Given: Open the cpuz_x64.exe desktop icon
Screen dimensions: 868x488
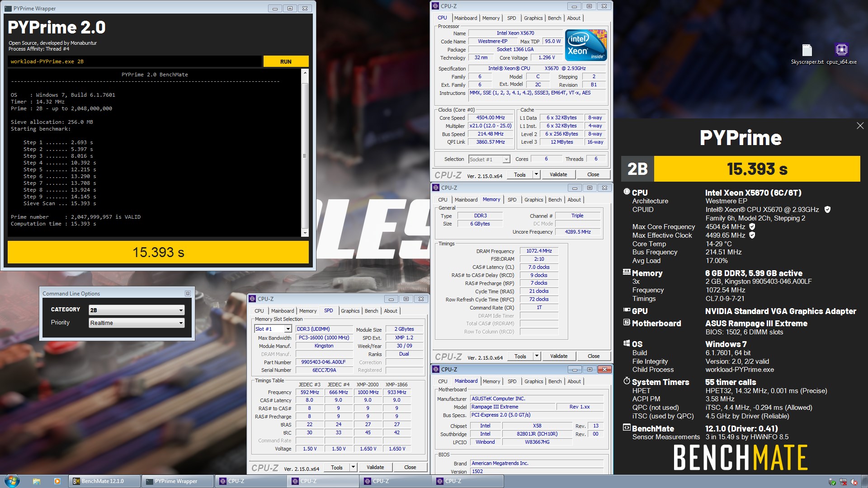Looking at the screenshot, I should [x=841, y=54].
